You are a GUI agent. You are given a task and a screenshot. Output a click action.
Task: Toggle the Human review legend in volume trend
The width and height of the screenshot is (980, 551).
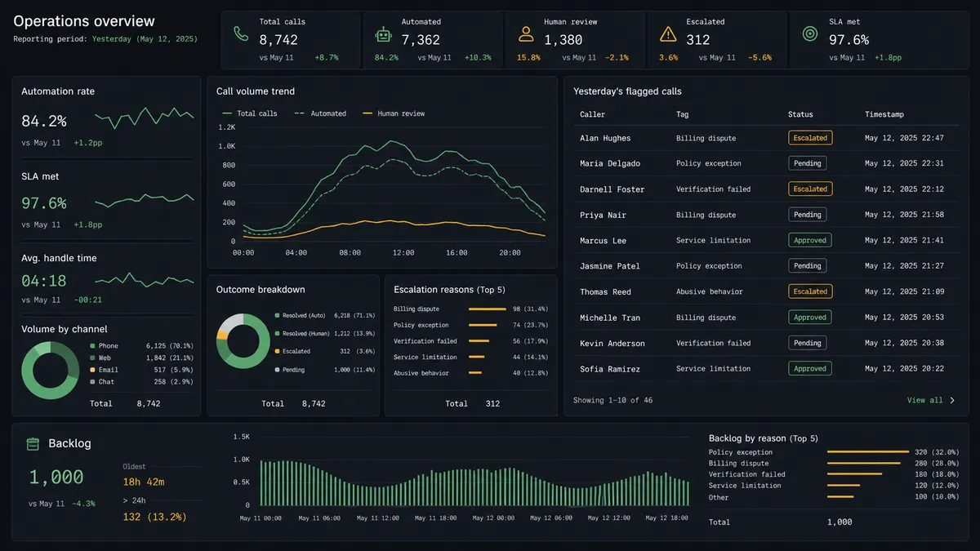pyautogui.click(x=393, y=113)
